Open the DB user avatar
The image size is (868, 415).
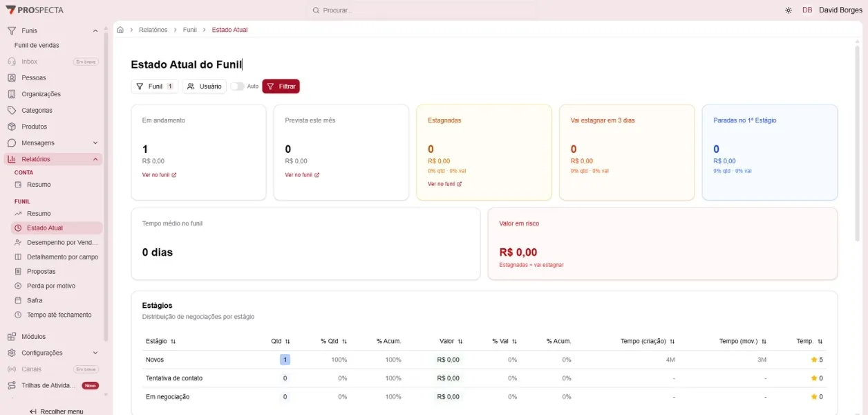tap(807, 10)
